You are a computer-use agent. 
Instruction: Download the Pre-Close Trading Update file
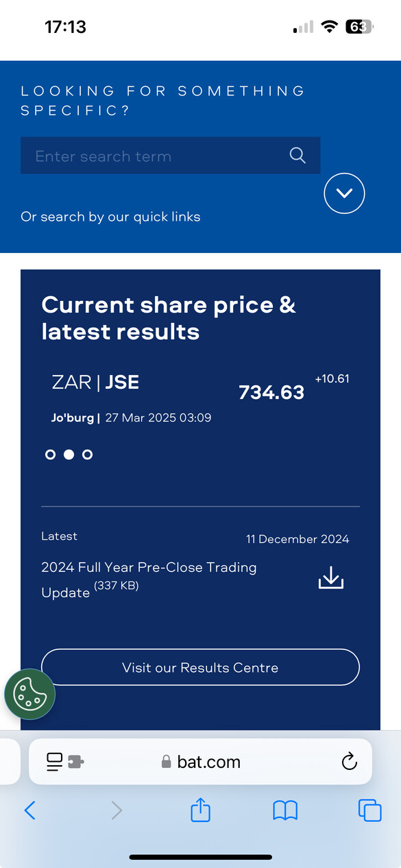[331, 577]
